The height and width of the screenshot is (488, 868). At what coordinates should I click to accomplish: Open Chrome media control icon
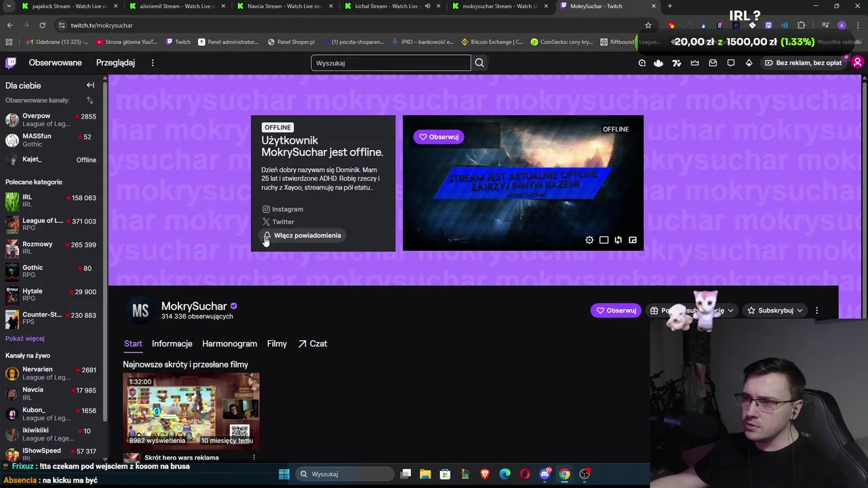point(825,25)
